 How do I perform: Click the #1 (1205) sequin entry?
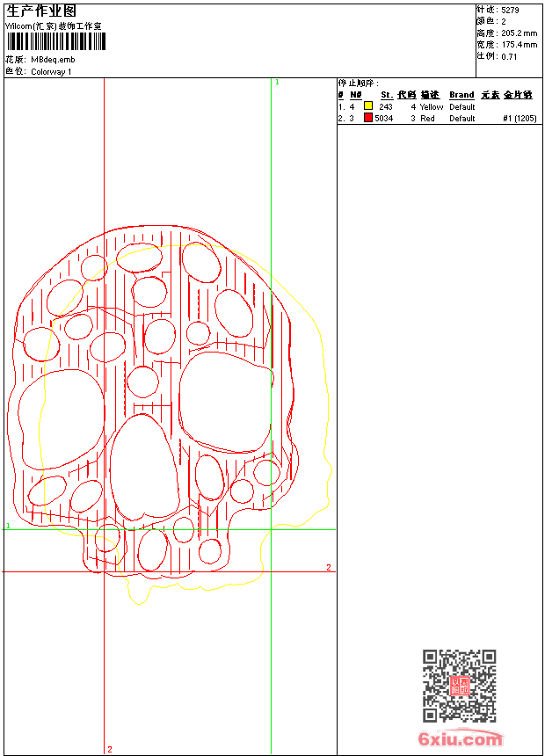click(520, 118)
